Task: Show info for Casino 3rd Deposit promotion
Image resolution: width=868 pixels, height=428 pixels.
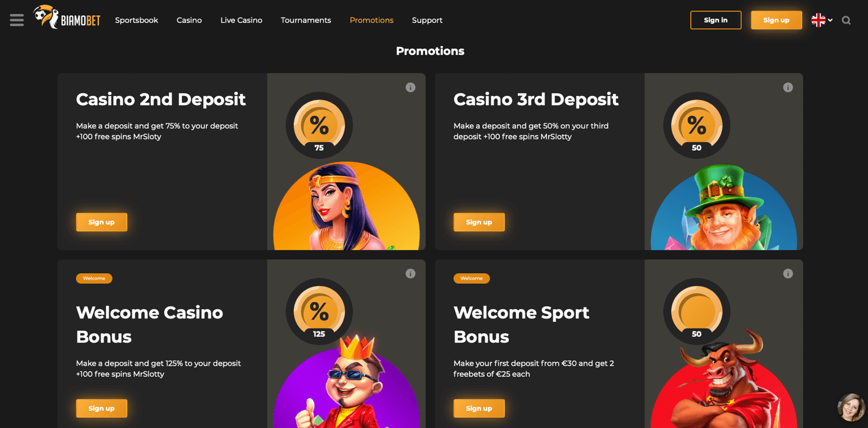Action: tap(788, 87)
